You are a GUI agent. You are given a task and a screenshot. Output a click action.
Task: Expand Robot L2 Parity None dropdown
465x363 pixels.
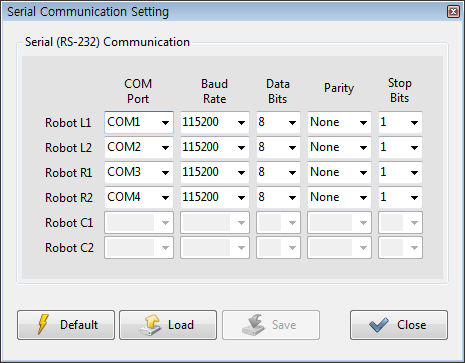(x=339, y=147)
